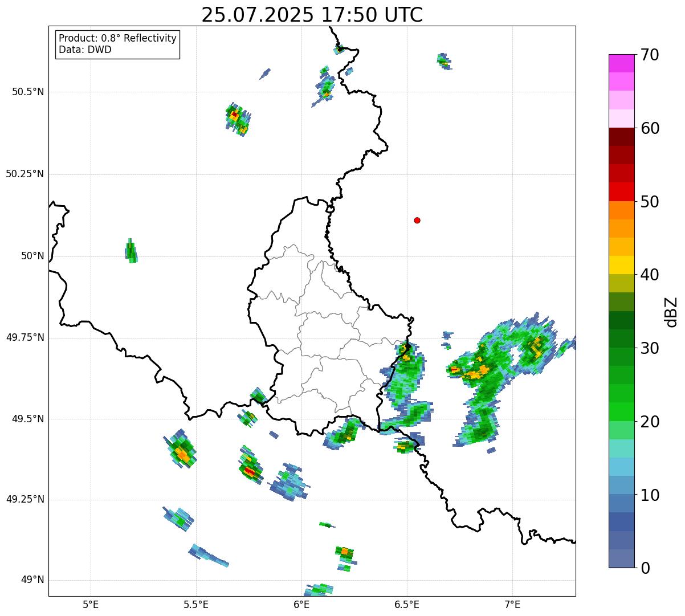Click the colorbar tick label 60
The height and width of the screenshot is (616, 685).
pyautogui.click(x=650, y=128)
